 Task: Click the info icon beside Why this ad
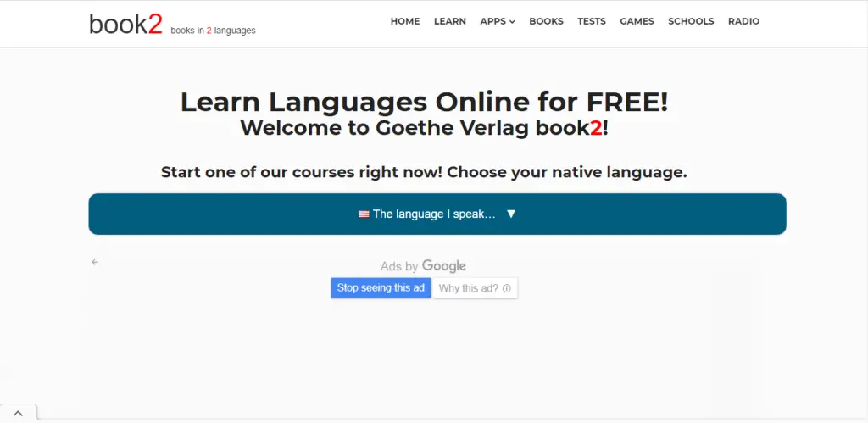coord(507,288)
